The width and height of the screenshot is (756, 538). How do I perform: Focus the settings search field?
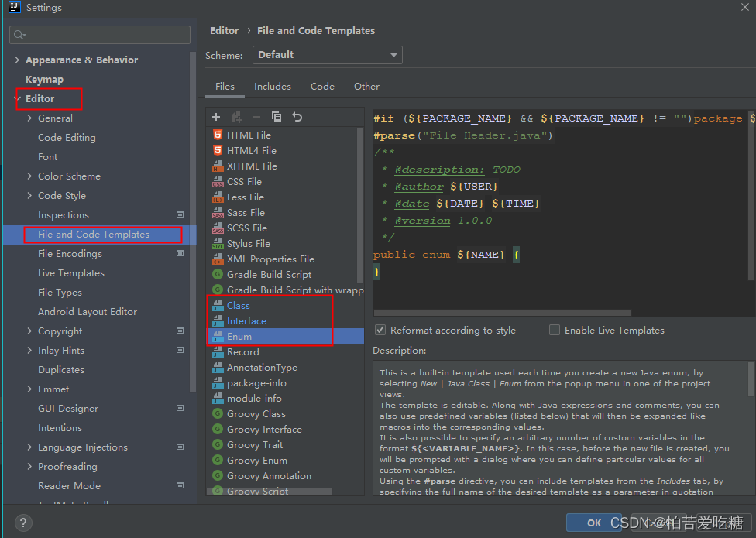100,35
